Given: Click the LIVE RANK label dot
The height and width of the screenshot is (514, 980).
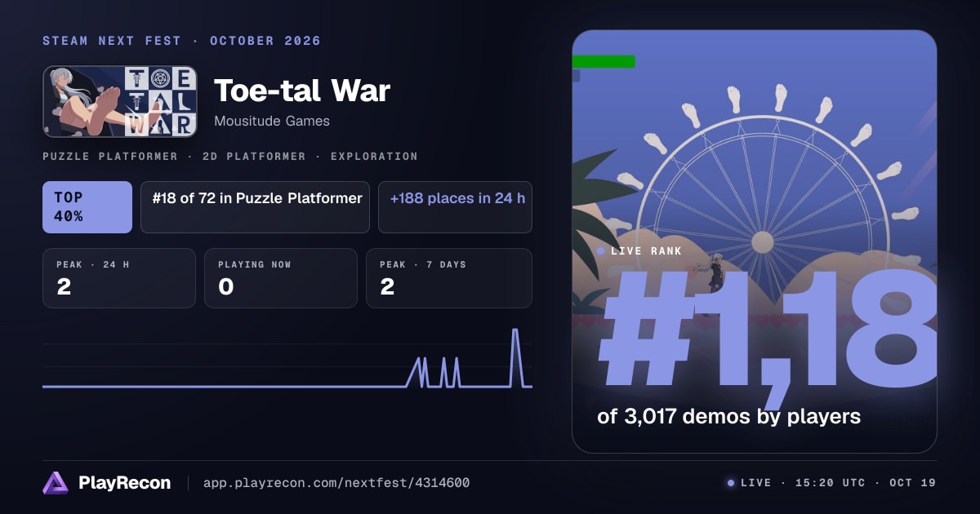Looking at the screenshot, I should click(601, 251).
